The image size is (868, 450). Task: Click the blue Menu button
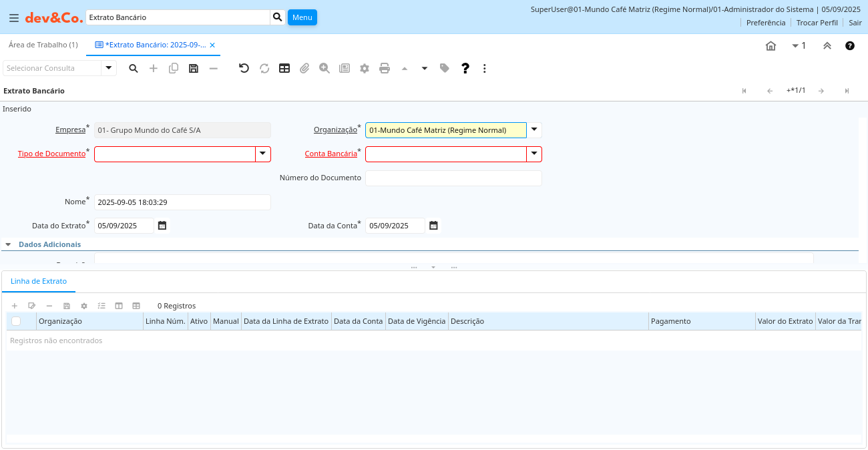click(x=302, y=17)
